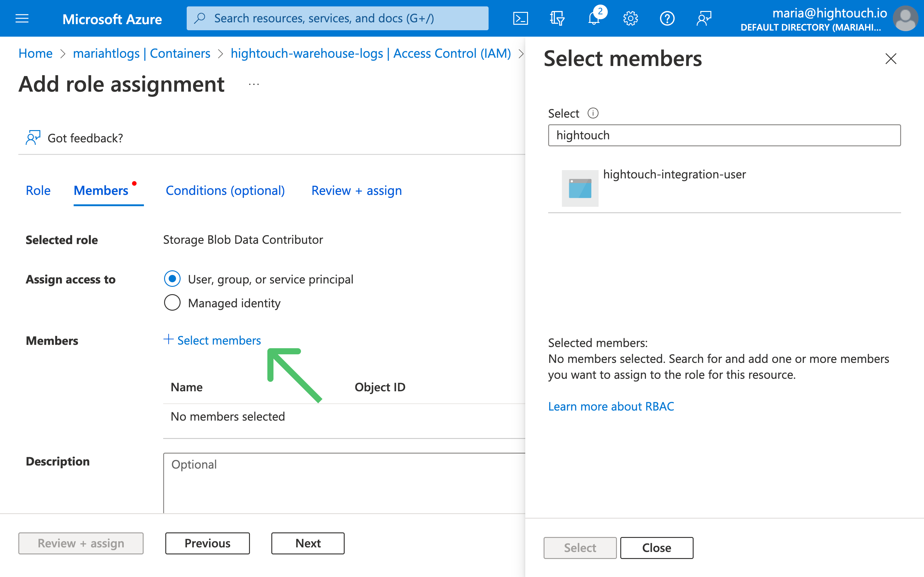Viewport: 924px width, 577px height.
Task: Click the Close button on panel
Action: click(x=656, y=548)
